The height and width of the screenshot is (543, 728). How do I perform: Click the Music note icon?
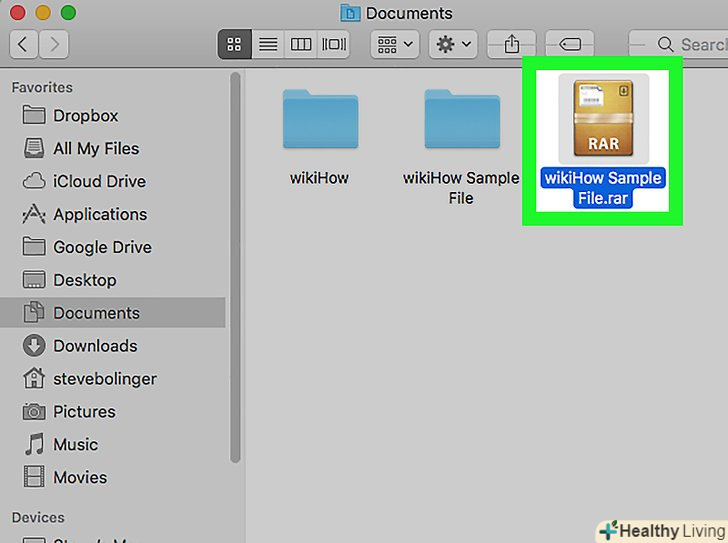(x=35, y=444)
